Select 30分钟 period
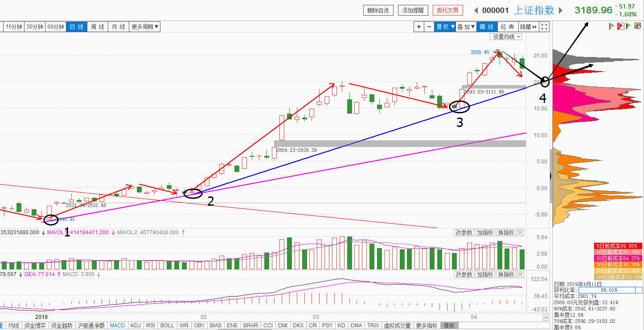 coord(35,27)
